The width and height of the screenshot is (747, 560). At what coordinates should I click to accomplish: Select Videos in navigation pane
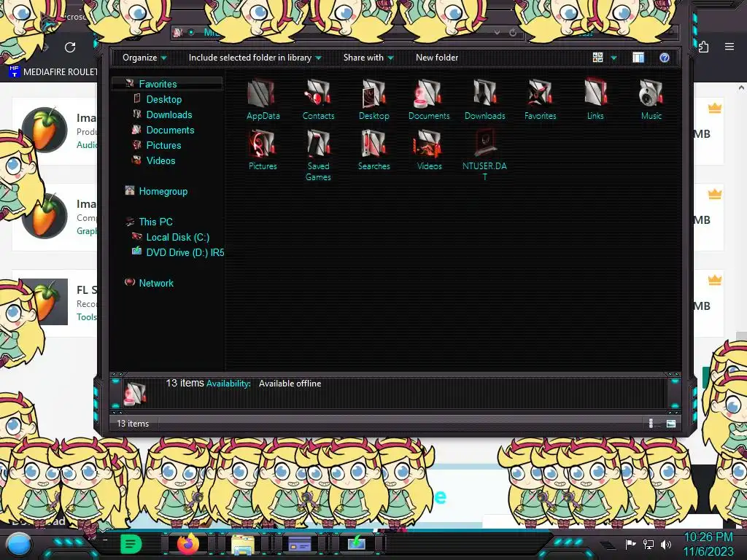[x=160, y=160]
